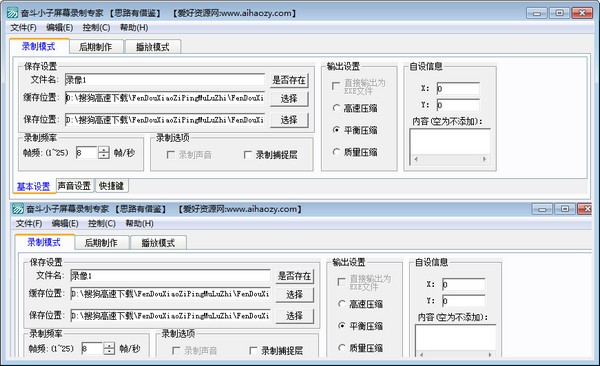Viewport: 600px width, 366px height.
Task: Click 文件名 field in lower window
Action: pos(170,276)
